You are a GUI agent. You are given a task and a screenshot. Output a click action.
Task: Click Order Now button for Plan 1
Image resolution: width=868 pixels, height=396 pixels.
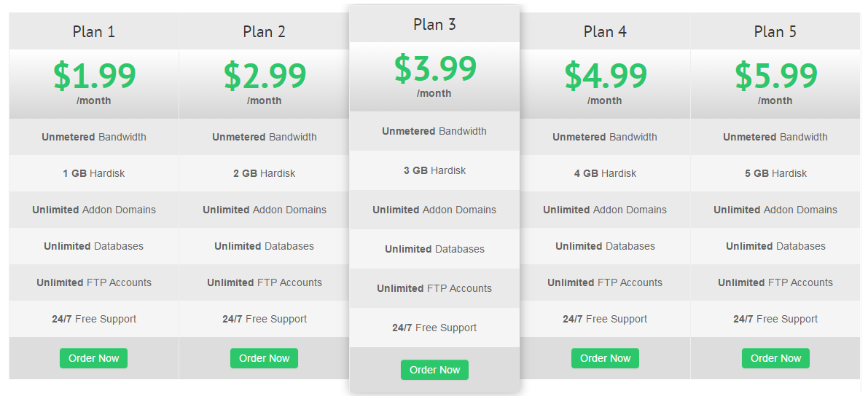pos(93,358)
